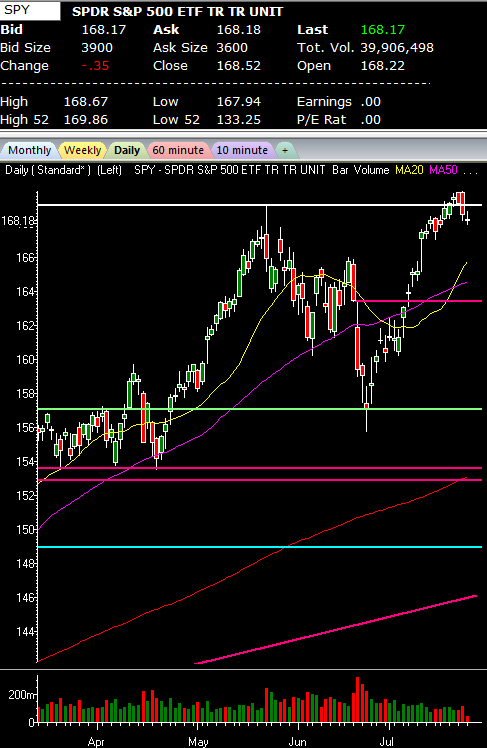This screenshot has width=487, height=748.
Task: Click the Last price 168.17 in green
Action: [x=383, y=30]
